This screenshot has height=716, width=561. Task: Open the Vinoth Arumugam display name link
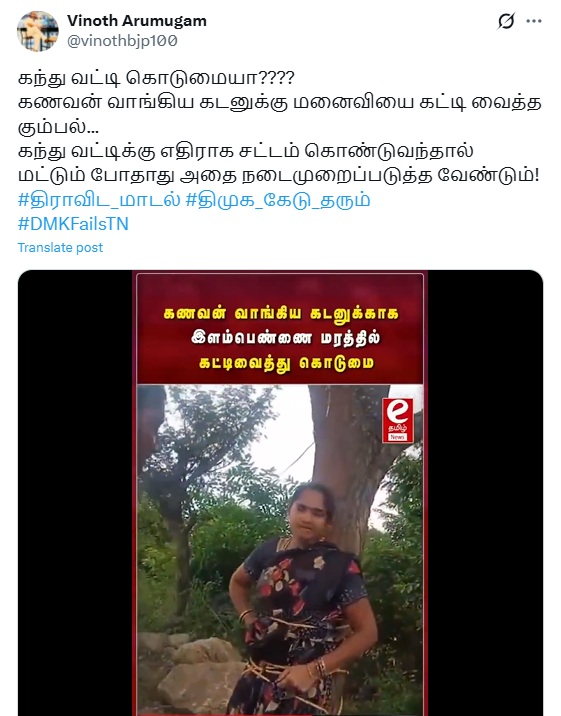(136, 21)
